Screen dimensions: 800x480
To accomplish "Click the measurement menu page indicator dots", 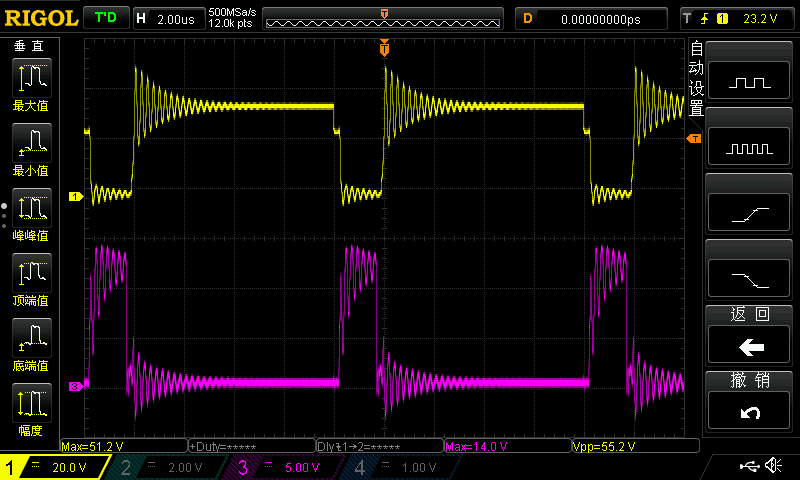I will coord(4,216).
